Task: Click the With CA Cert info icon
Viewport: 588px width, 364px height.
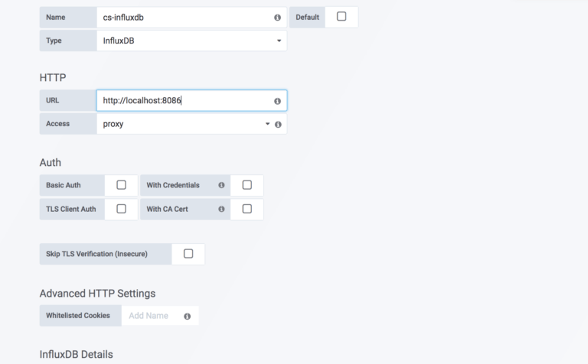Action: point(221,209)
